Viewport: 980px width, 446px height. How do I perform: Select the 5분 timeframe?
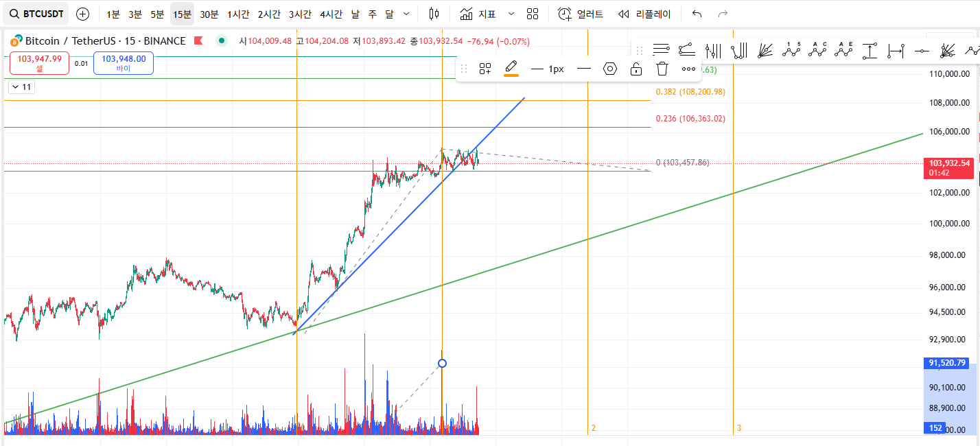pyautogui.click(x=157, y=14)
